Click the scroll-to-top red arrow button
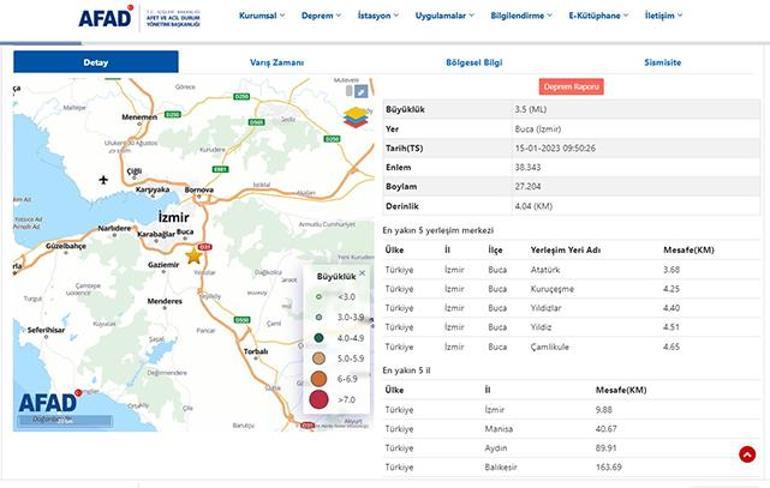Screen dimensions: 770x488 pos(747,455)
